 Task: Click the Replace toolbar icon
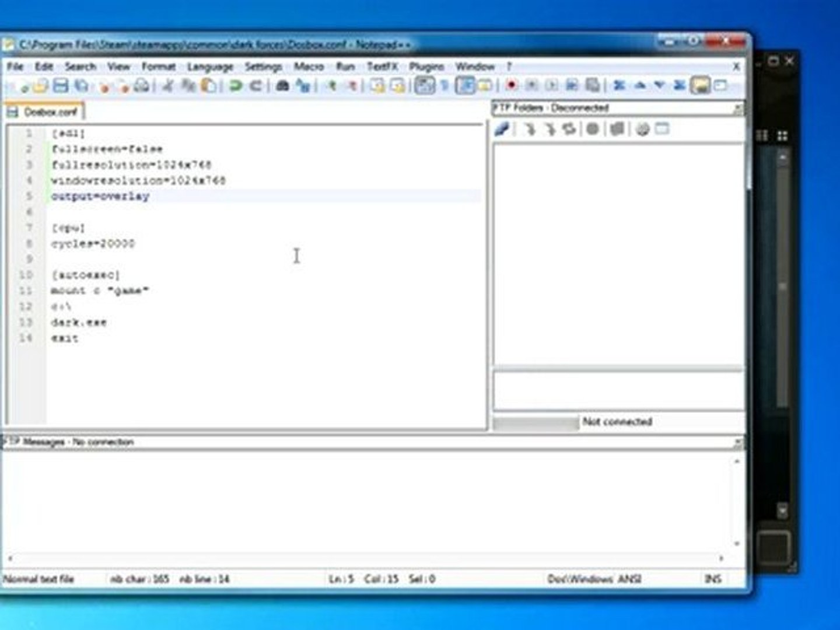(303, 86)
